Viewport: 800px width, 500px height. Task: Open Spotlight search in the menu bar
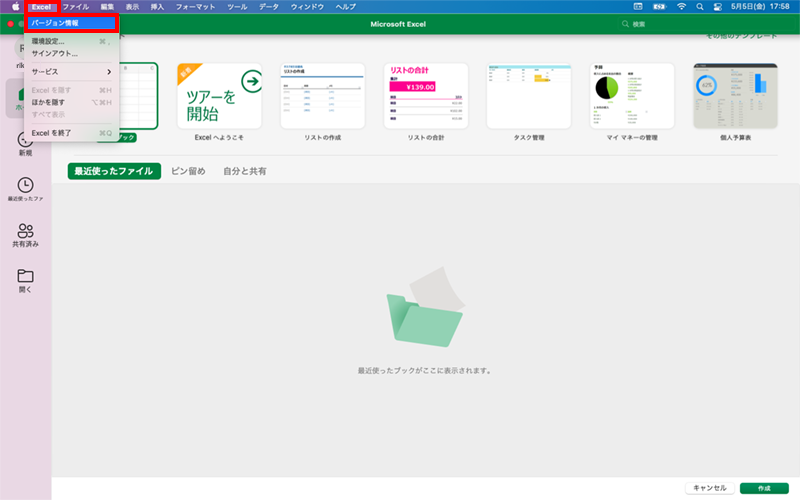pyautogui.click(x=700, y=7)
